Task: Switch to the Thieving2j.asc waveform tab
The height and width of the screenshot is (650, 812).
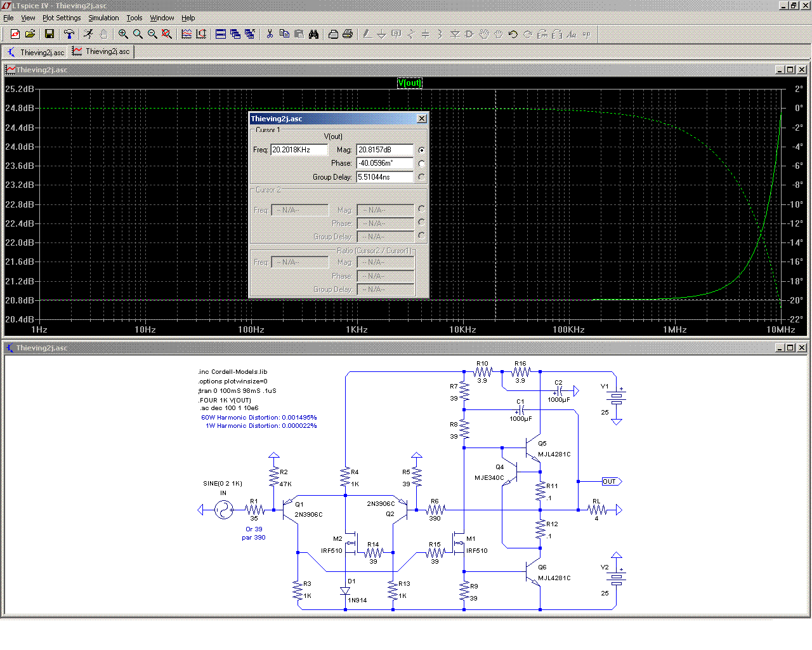Action: pyautogui.click(x=101, y=51)
